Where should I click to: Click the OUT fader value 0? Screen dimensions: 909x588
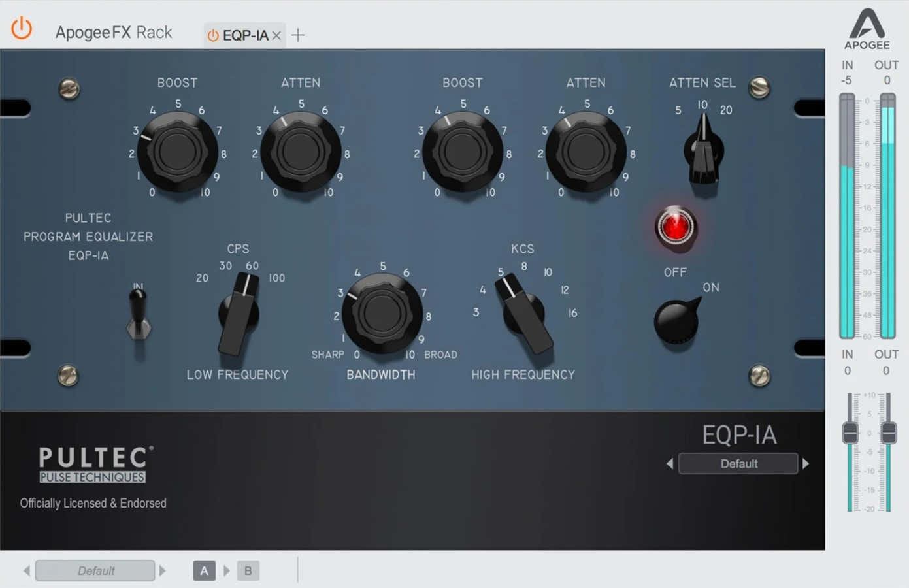pyautogui.click(x=886, y=370)
